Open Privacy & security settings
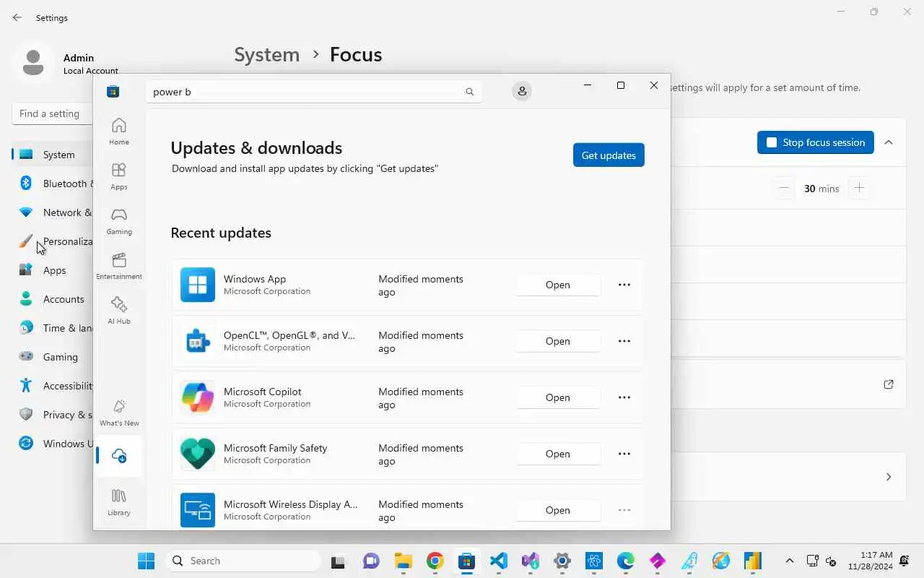This screenshot has height=578, width=924. (x=53, y=415)
